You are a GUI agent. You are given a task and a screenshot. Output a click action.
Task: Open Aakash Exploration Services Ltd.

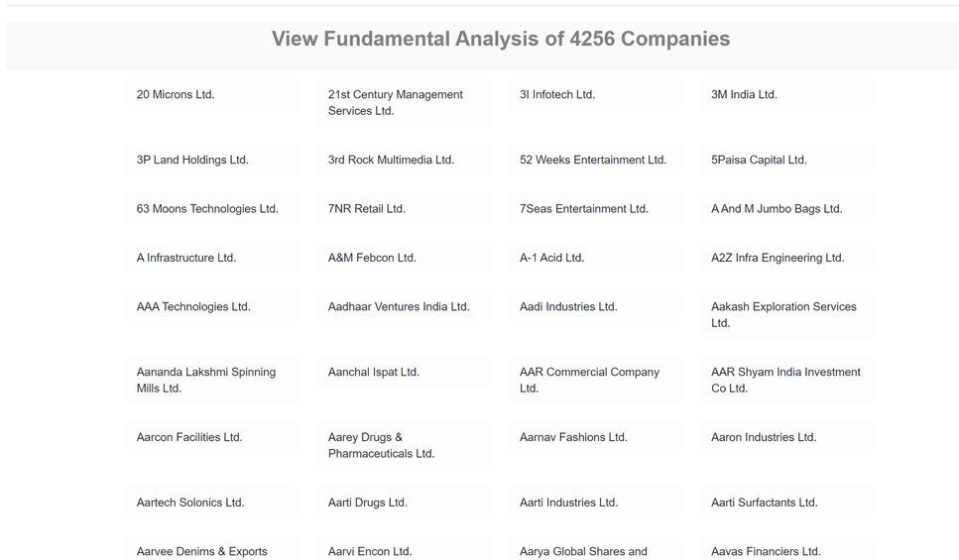pos(783,315)
